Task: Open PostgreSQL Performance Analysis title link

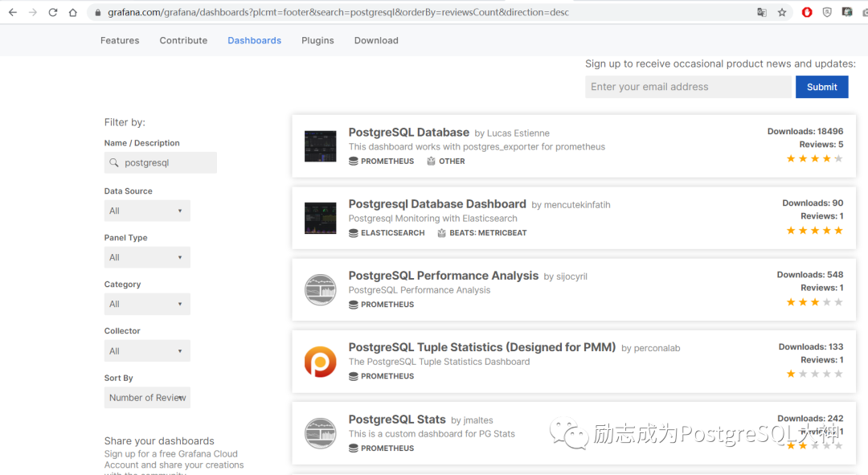Action: (444, 276)
